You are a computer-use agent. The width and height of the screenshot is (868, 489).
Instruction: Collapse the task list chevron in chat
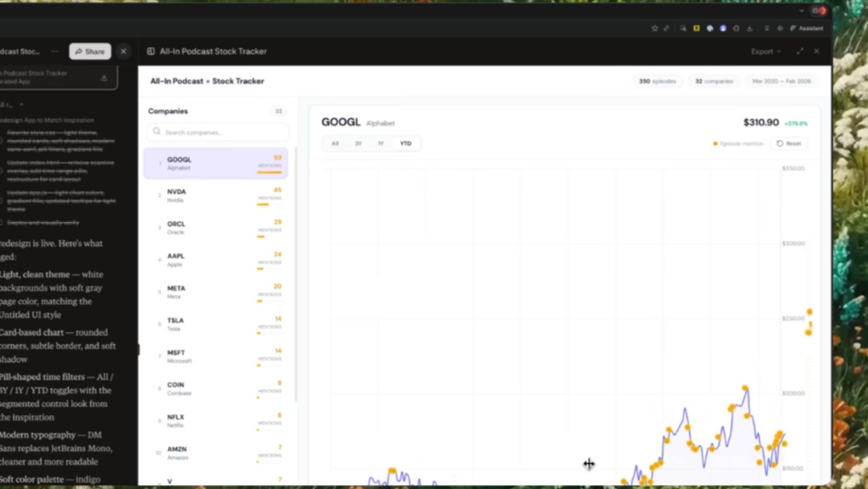click(x=21, y=105)
